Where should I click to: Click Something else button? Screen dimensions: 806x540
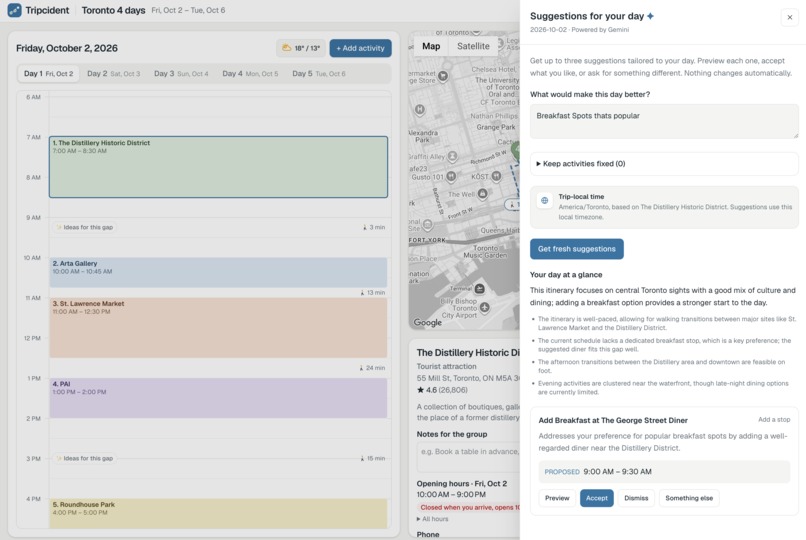[689, 498]
